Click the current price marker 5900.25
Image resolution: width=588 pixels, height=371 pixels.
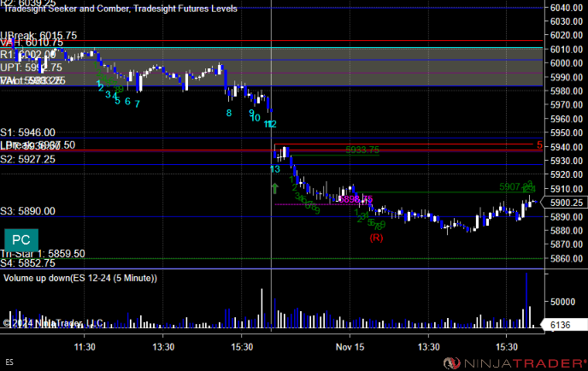(x=566, y=203)
